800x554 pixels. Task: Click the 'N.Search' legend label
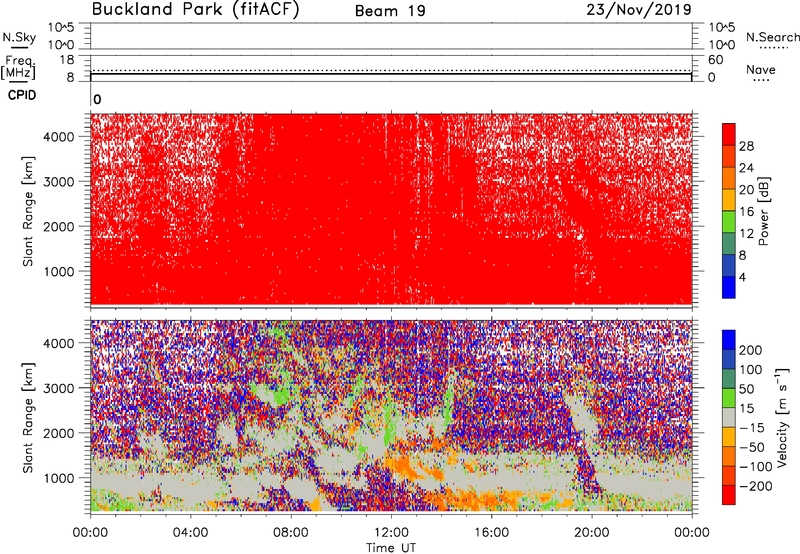772,37
